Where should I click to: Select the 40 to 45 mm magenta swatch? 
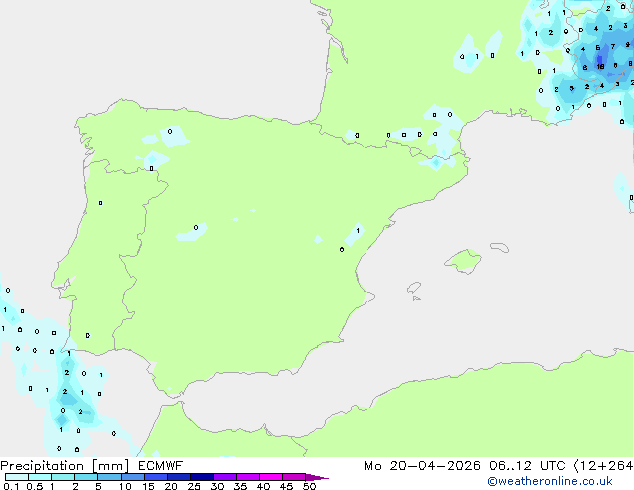click(x=271, y=477)
